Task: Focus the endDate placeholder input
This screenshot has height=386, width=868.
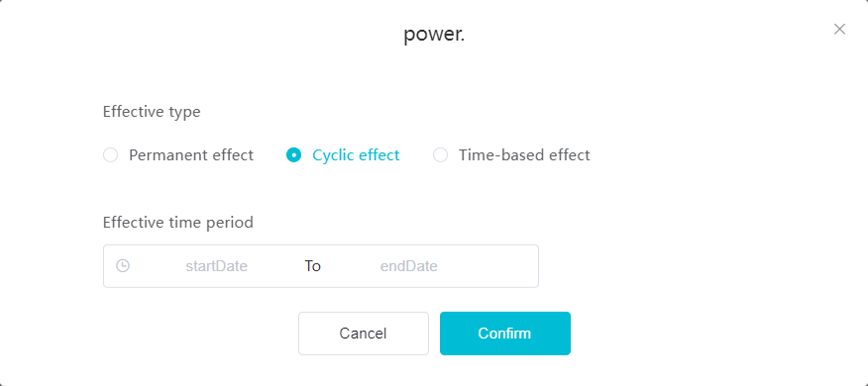Action: click(409, 266)
